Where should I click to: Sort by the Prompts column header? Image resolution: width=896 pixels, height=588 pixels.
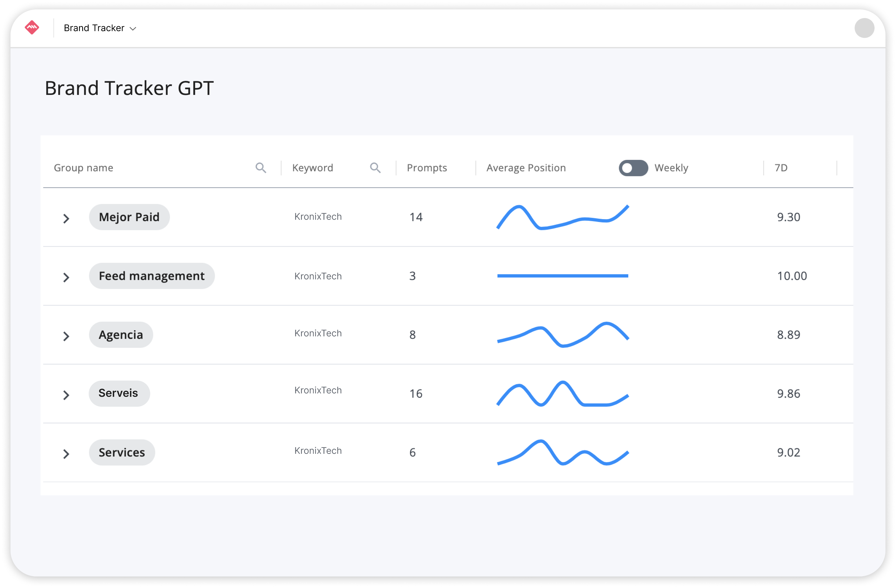(427, 168)
